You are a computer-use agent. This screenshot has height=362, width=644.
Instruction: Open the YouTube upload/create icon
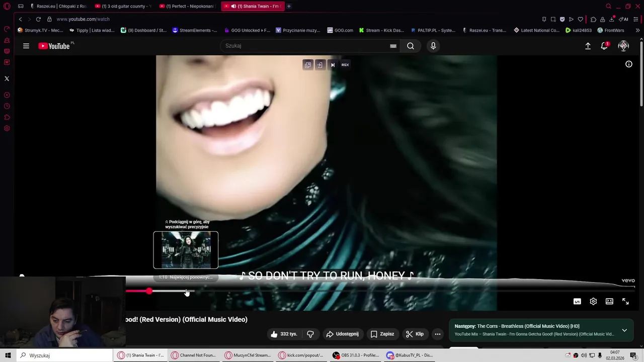click(x=588, y=46)
